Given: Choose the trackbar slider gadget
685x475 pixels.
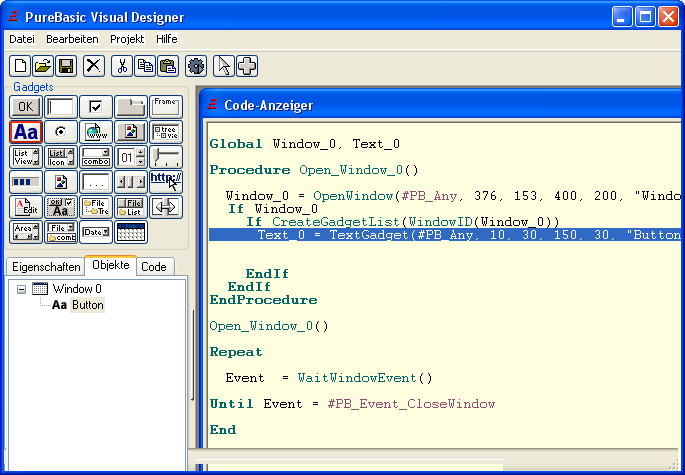Looking at the screenshot, I should pos(166,157).
